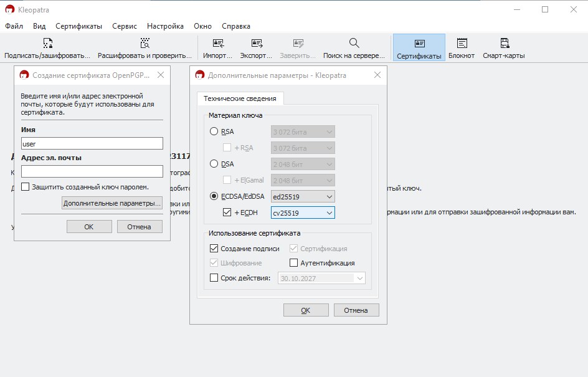Select the Технические сведения tab
This screenshot has height=377, width=588.
point(240,98)
